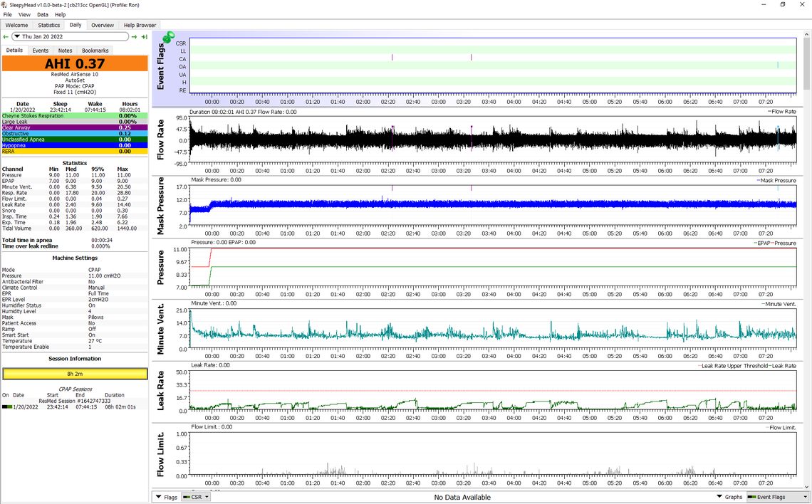Select the Obstructive event row
The image size is (812, 504).
[x=75, y=134]
